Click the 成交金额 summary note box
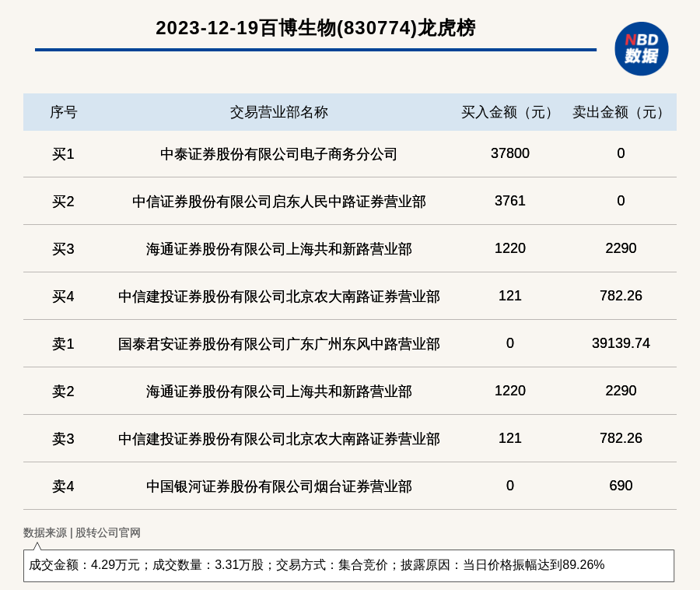Screen dimensions: 700x590 pos(348,565)
